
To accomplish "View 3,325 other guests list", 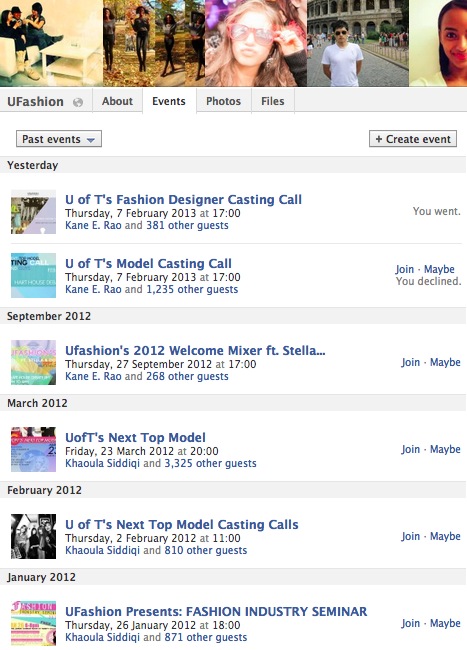I will pyautogui.click(x=211, y=463).
